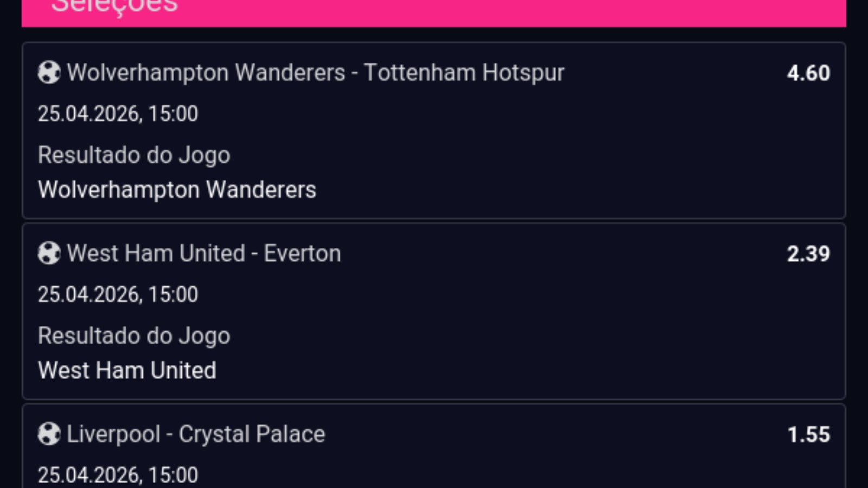Open West Ham United - Everton match title
The image size is (868, 488).
[x=203, y=253]
